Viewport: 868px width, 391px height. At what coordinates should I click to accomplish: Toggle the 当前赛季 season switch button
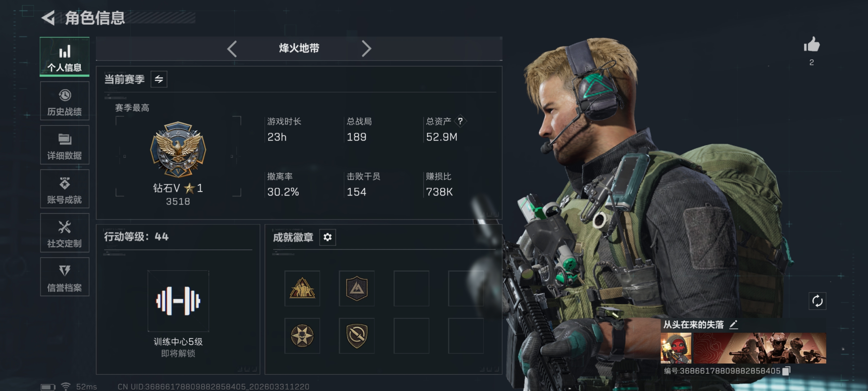(159, 79)
